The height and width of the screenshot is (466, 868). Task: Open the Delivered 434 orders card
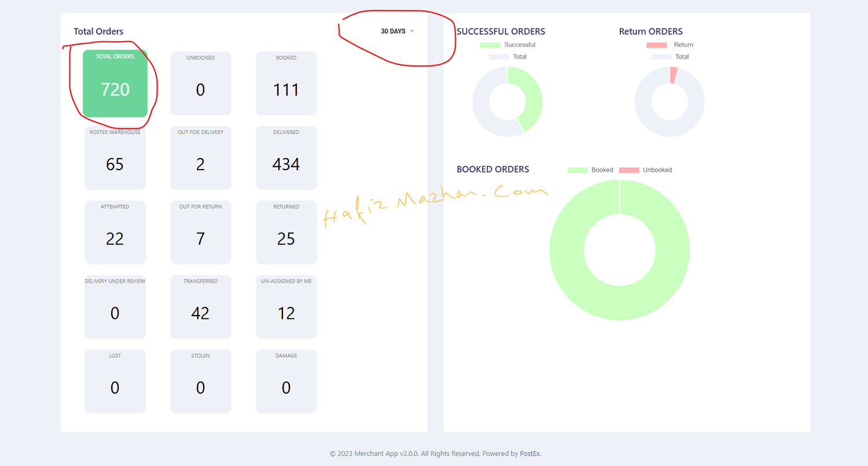click(286, 158)
